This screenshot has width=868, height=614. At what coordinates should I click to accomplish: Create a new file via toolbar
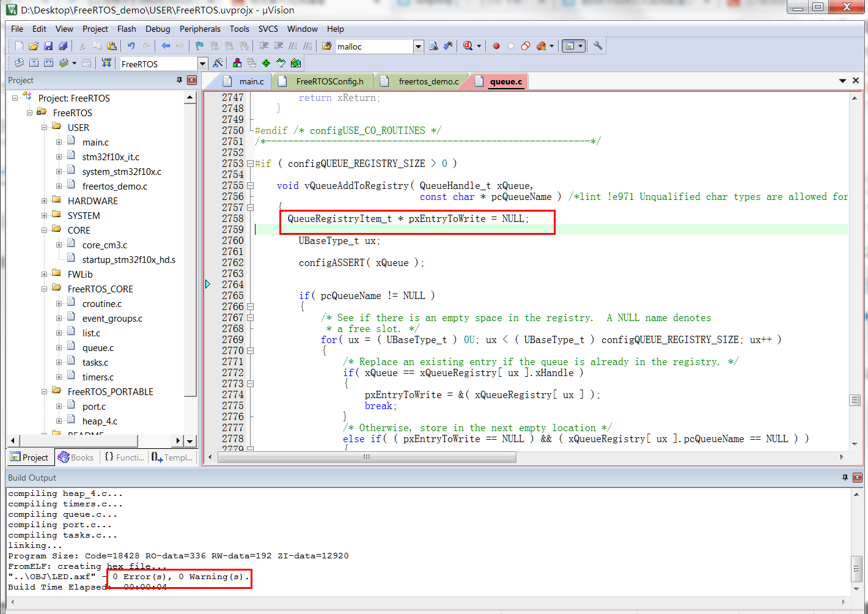(19, 46)
